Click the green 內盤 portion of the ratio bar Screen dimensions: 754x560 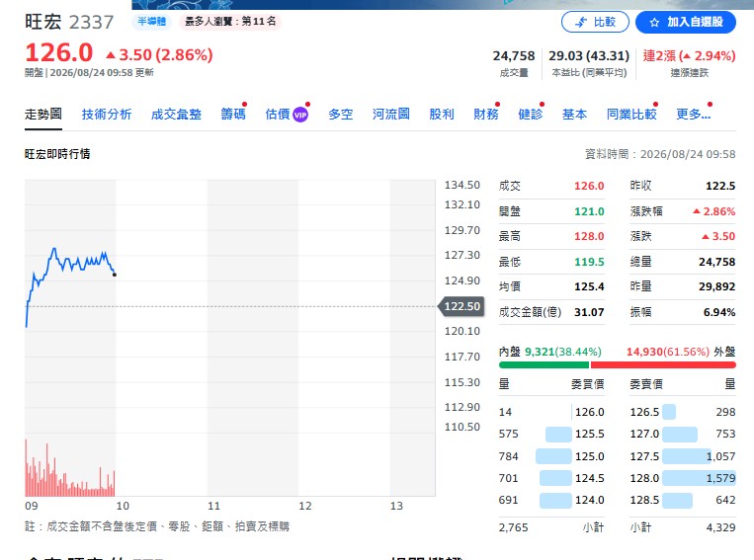[x=544, y=364]
